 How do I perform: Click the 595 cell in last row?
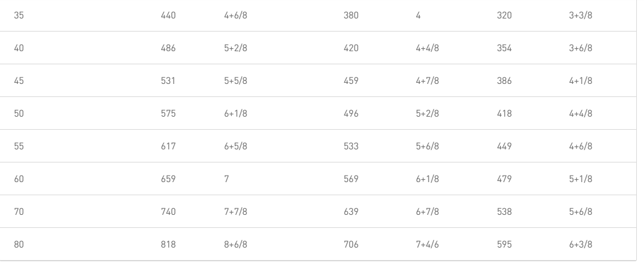click(x=504, y=245)
